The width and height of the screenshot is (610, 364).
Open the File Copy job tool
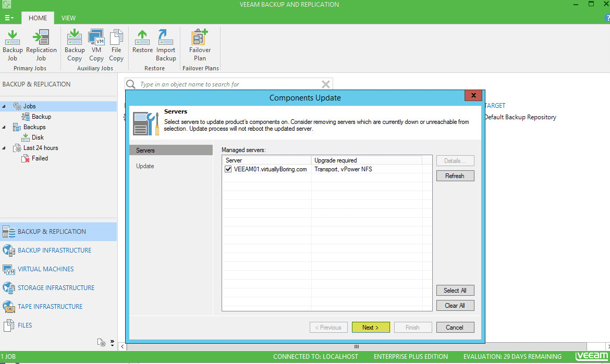click(x=116, y=45)
